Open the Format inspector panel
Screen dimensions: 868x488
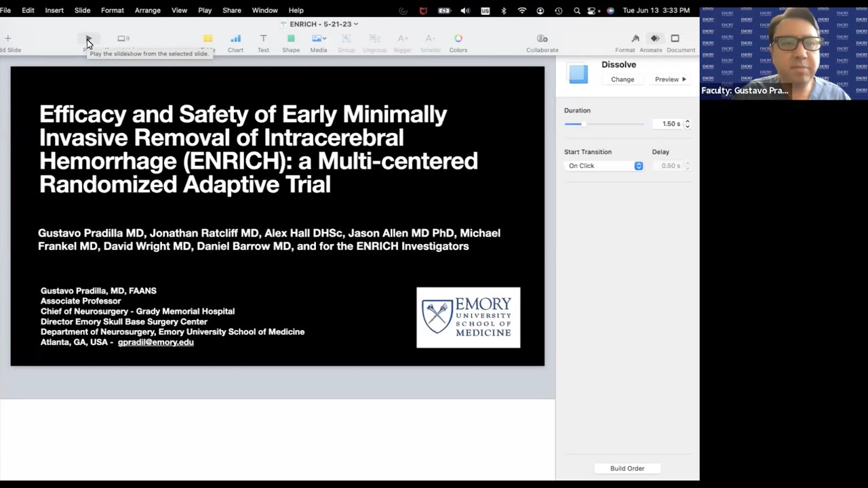[635, 39]
